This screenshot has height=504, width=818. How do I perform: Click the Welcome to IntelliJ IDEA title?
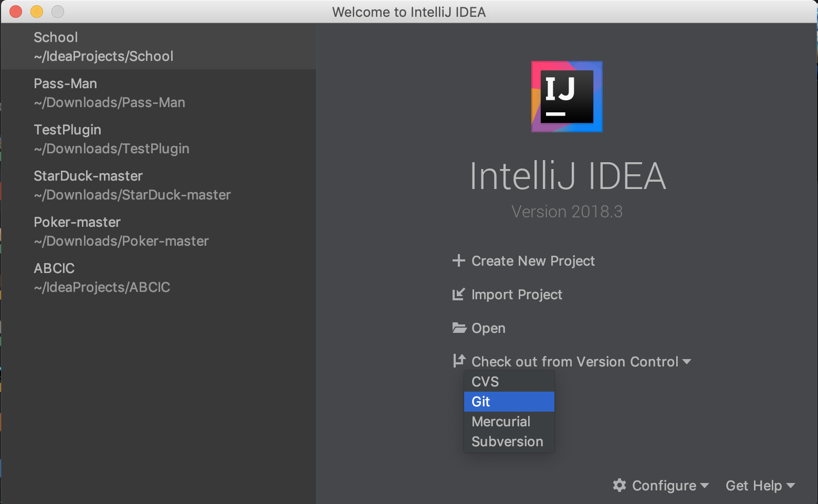pos(409,12)
